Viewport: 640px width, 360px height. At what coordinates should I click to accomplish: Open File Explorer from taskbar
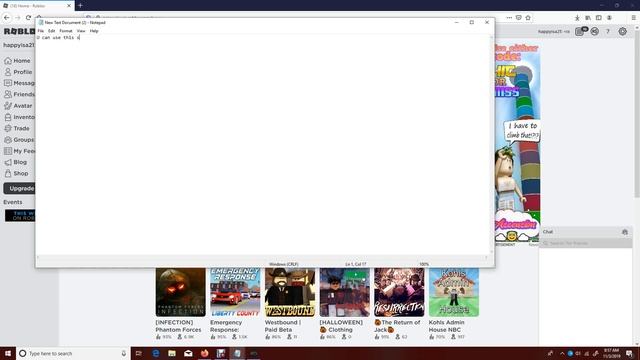click(172, 353)
